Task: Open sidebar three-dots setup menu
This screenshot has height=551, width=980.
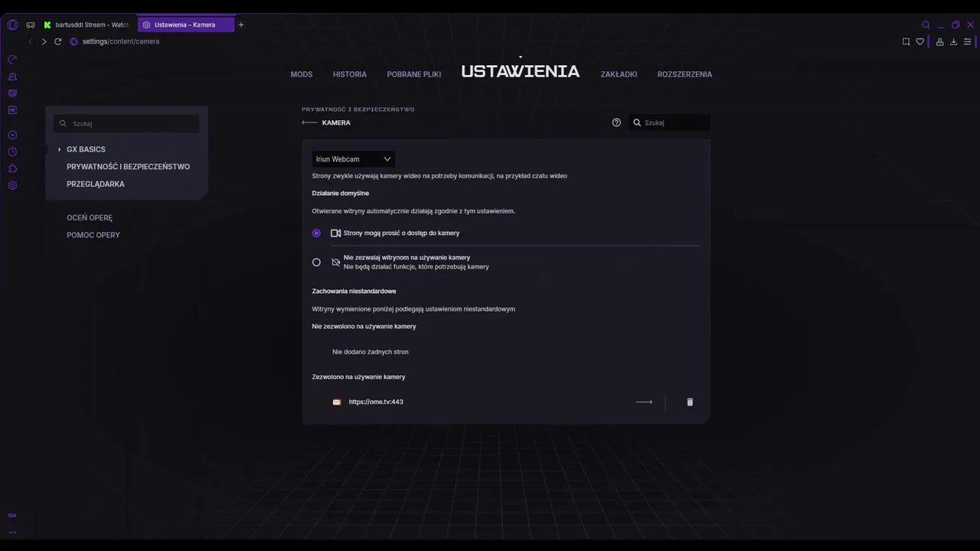Action: 12,532
